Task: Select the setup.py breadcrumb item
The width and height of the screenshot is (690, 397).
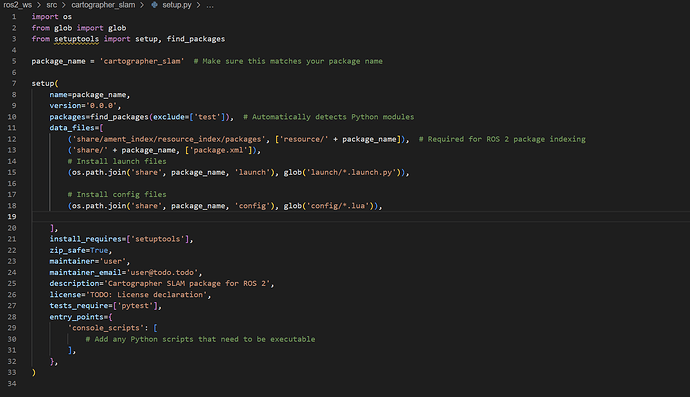Action: tap(176, 5)
